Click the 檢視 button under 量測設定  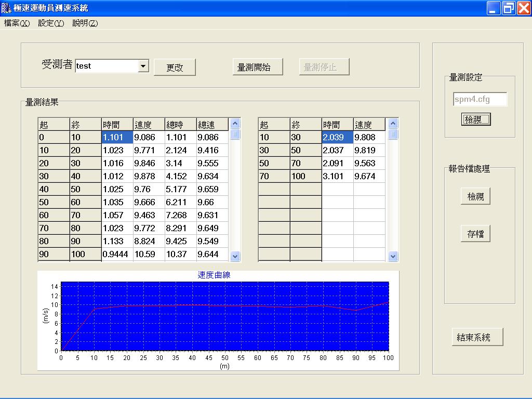[476, 119]
